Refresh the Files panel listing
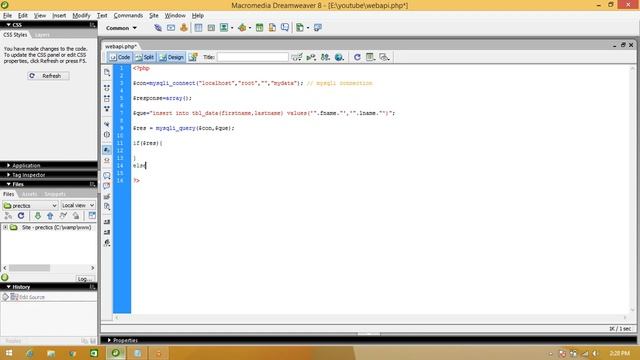Viewport: 640px width, 360px height. [x=21, y=216]
